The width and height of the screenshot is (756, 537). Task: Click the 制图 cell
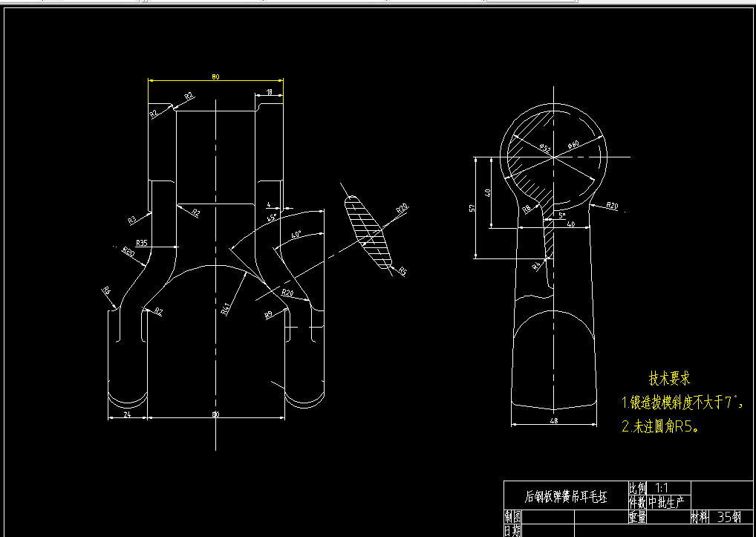coord(513,517)
